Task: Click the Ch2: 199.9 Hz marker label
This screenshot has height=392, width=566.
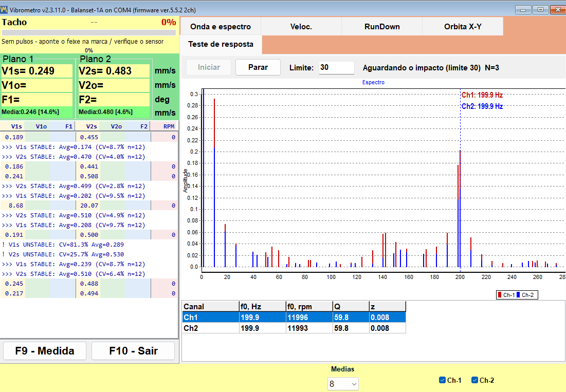Action: tap(482, 106)
